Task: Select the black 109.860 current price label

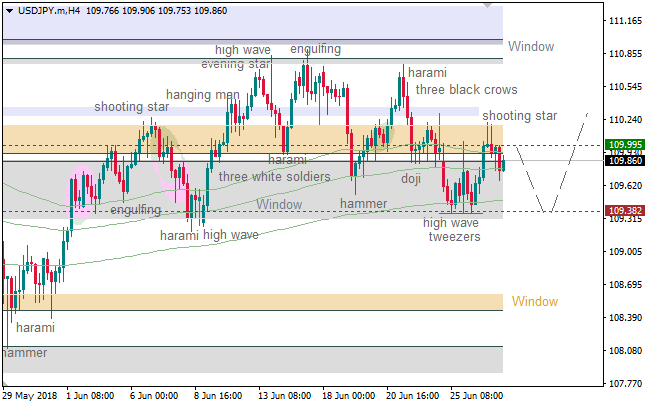Action: 623,160
